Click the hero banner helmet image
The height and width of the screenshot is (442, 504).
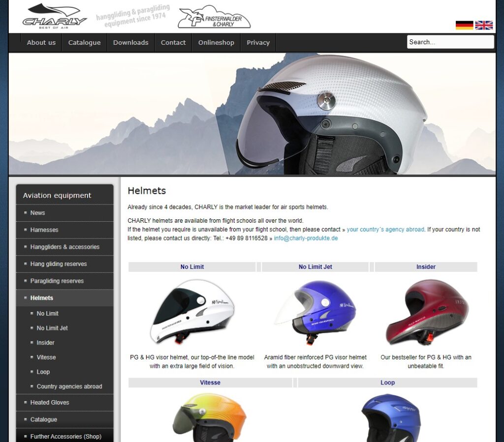click(252, 114)
